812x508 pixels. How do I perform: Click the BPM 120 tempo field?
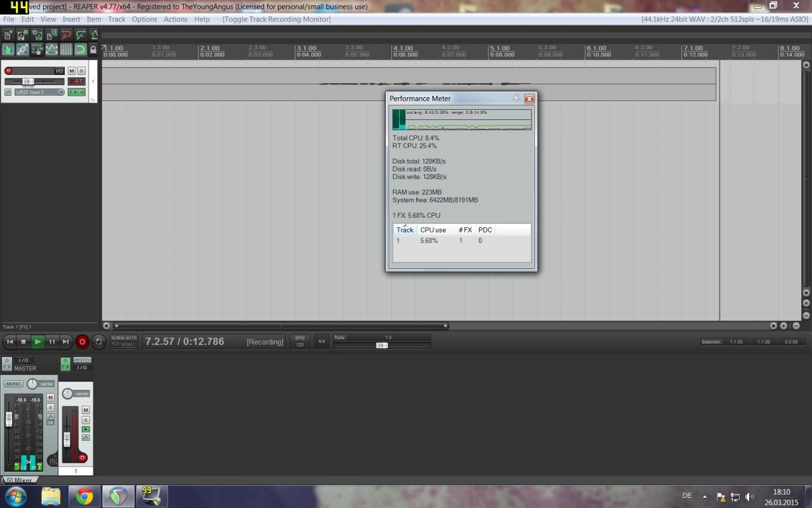tap(300, 342)
